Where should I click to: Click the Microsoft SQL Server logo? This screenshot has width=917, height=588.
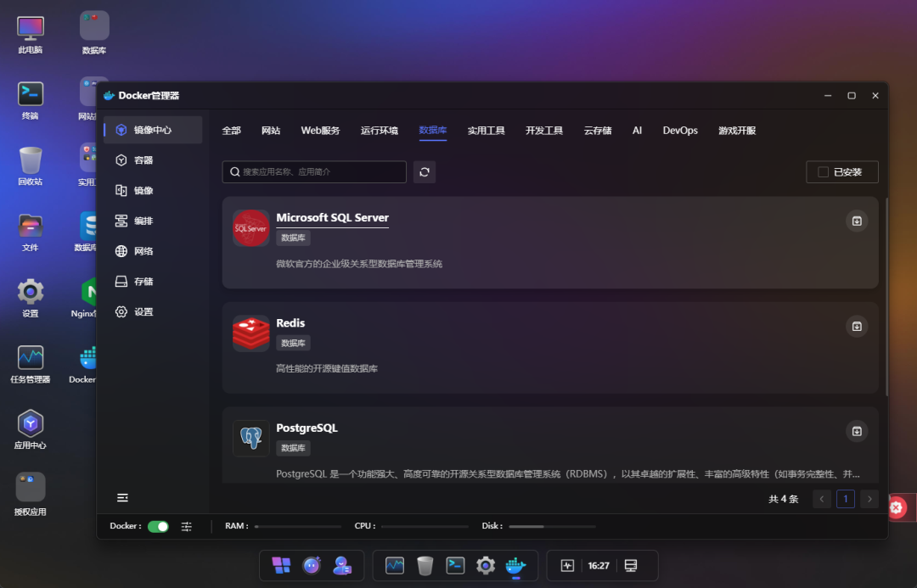pyautogui.click(x=250, y=228)
